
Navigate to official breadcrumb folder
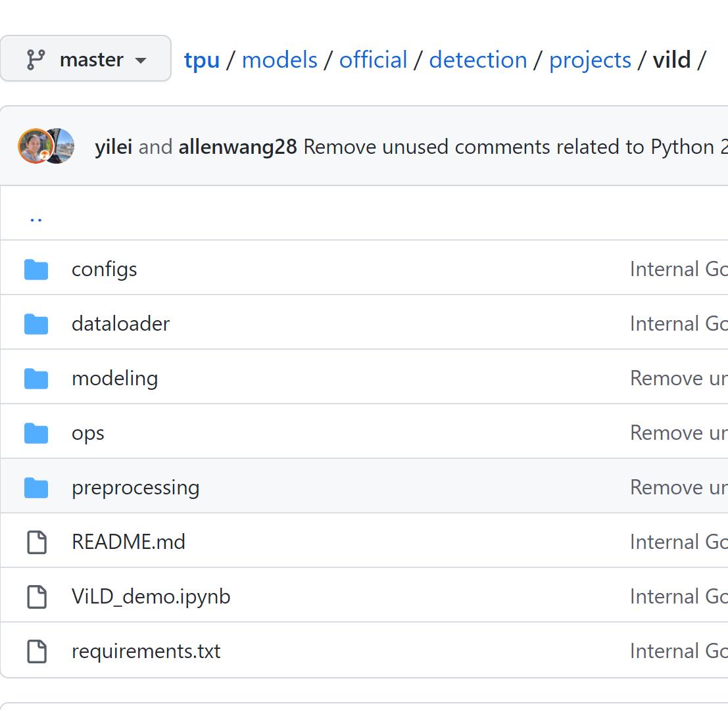373,60
